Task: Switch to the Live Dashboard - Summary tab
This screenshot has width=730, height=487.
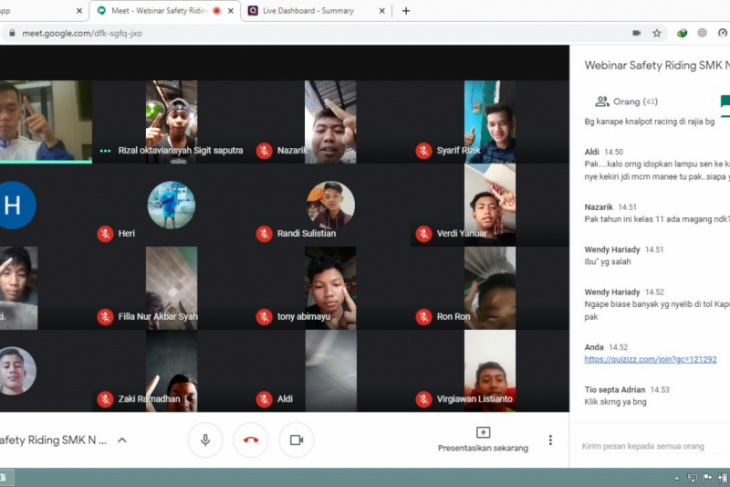Action: click(308, 11)
